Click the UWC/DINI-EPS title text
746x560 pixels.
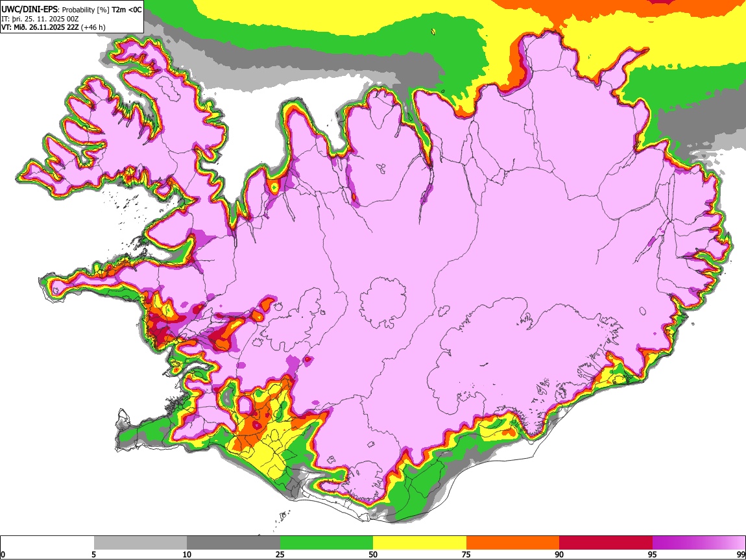point(29,10)
